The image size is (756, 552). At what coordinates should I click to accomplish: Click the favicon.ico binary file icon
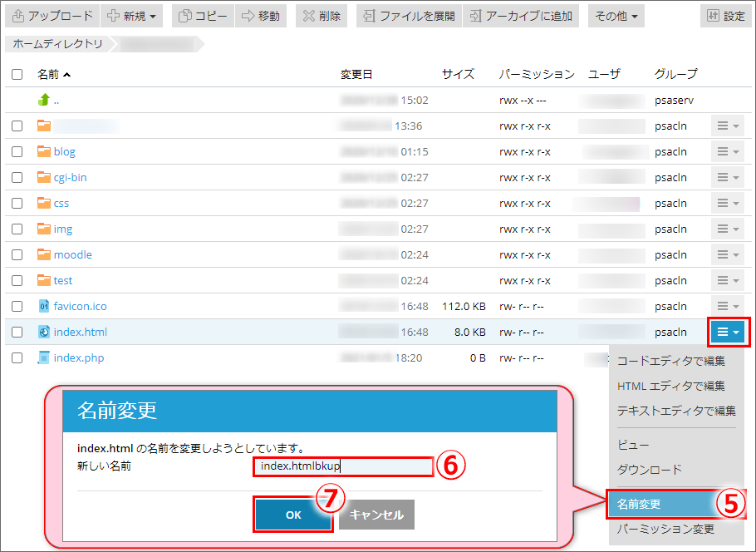pos(44,306)
